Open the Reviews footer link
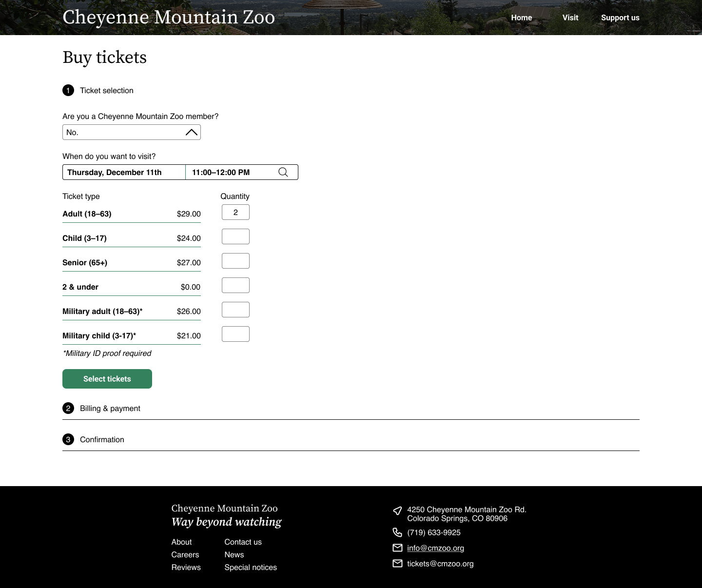This screenshot has height=588, width=702. pos(186,568)
